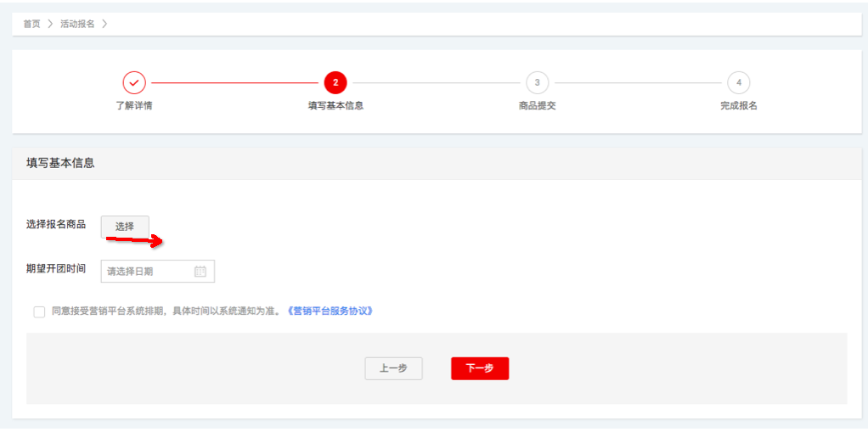Select the 商品提交 step label
The image size is (868, 432).
click(x=537, y=106)
